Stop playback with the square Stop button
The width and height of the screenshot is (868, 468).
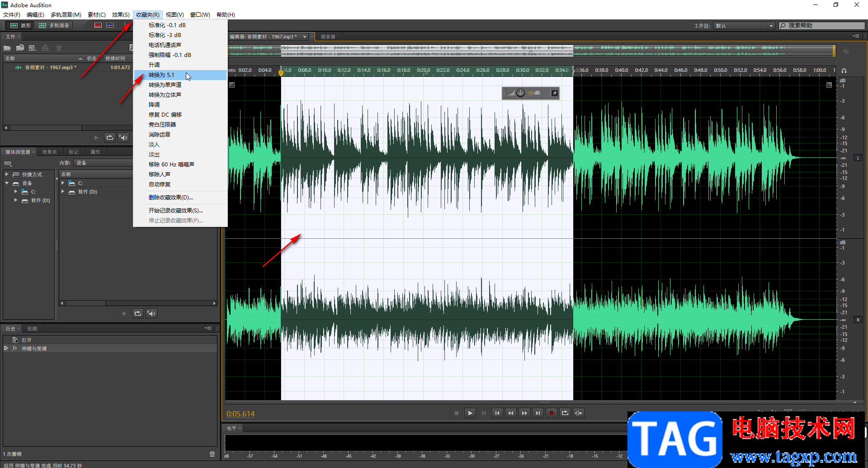(457, 413)
